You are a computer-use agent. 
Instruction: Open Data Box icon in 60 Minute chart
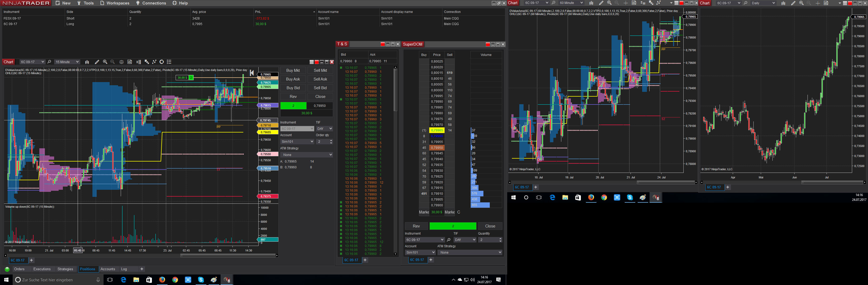pos(634,3)
